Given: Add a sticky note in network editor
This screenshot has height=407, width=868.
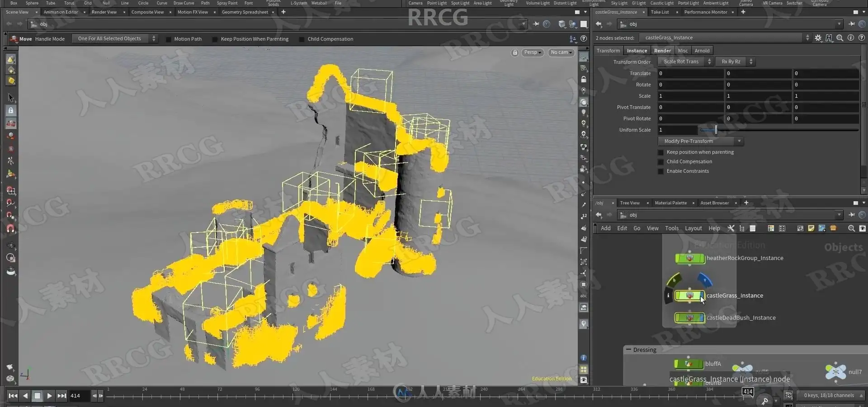Looking at the screenshot, I should pyautogui.click(x=811, y=228).
